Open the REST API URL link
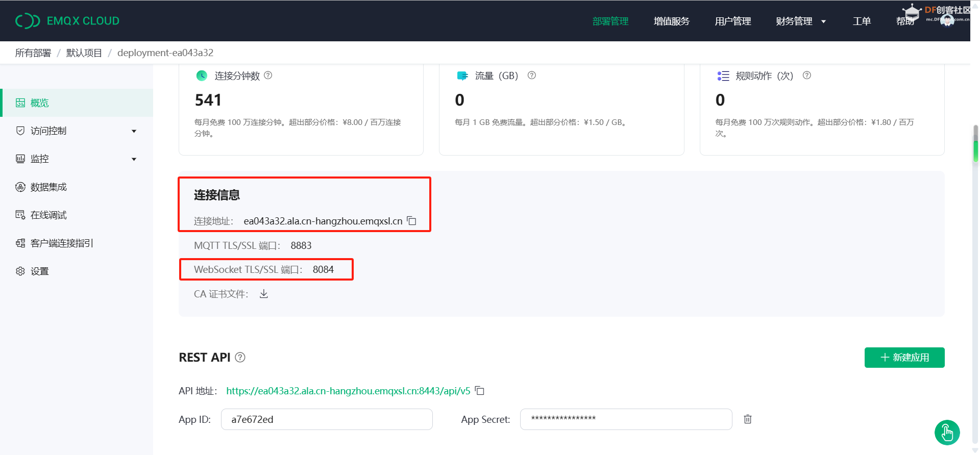Screen dimensions: 980x455 pyautogui.click(x=348, y=391)
